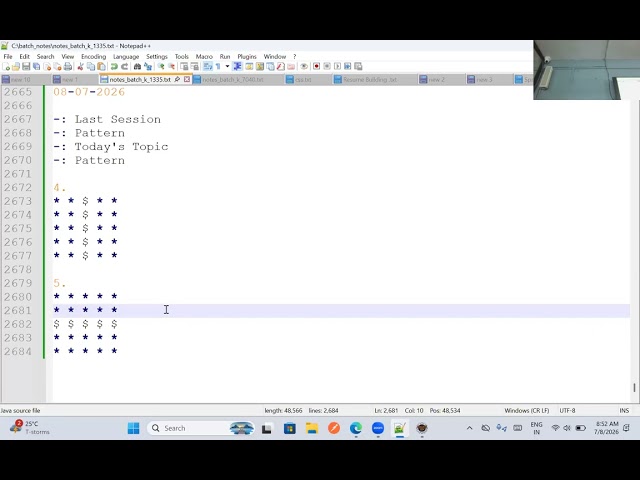The height and width of the screenshot is (480, 640).
Task: Click the Synchronize Horizontal Scrolling icon
Action: pyautogui.click(x=194, y=66)
